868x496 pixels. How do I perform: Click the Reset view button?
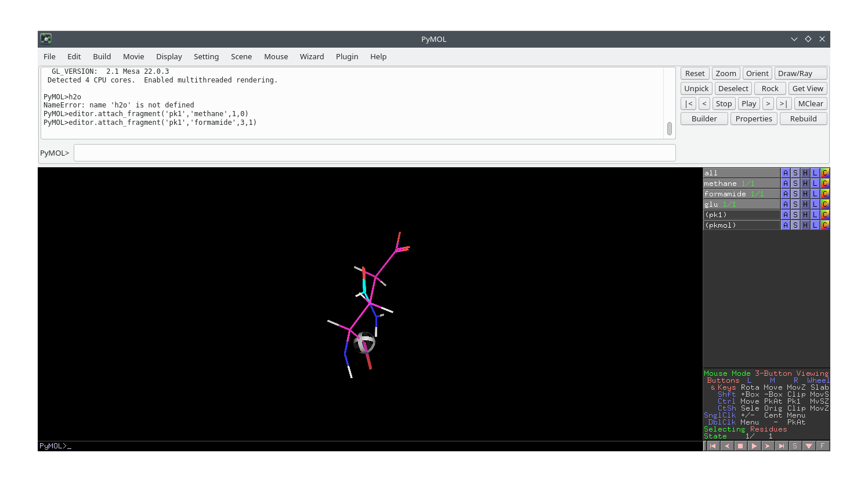[x=695, y=73]
